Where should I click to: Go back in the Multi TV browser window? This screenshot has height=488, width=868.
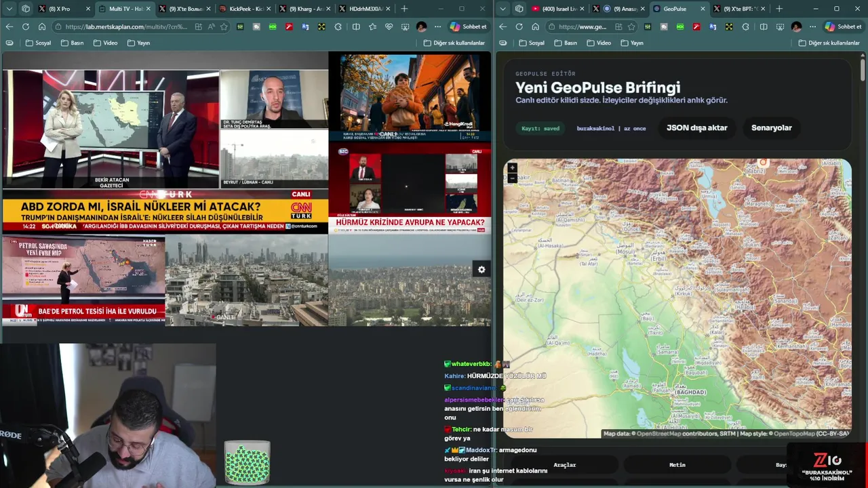click(9, 26)
